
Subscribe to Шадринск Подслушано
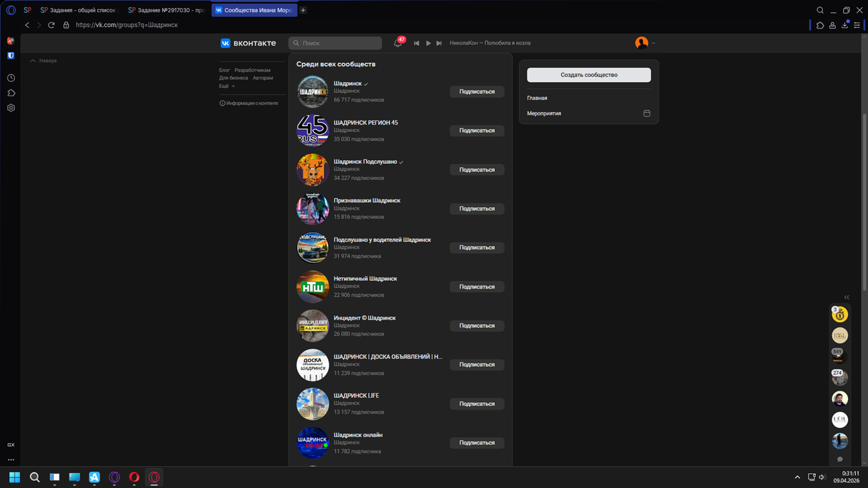477,170
